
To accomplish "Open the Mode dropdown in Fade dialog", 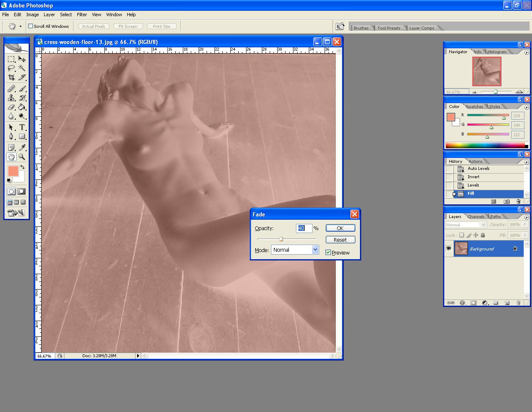I will (x=315, y=250).
